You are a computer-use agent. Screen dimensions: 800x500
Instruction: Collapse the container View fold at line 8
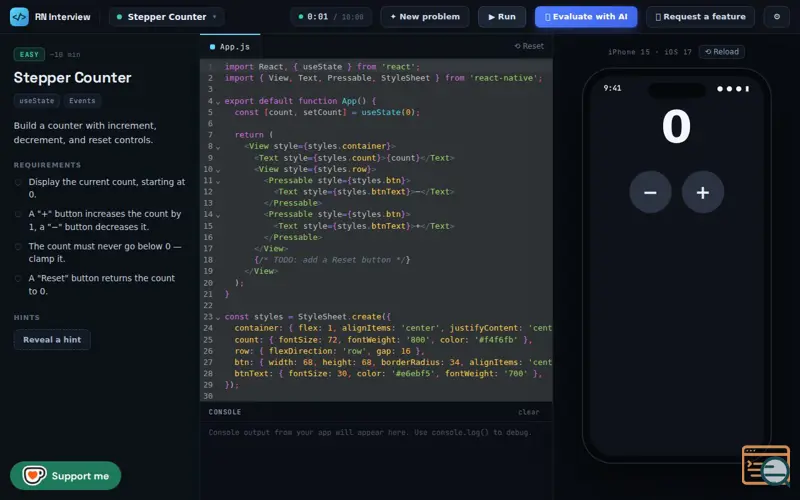click(218, 147)
